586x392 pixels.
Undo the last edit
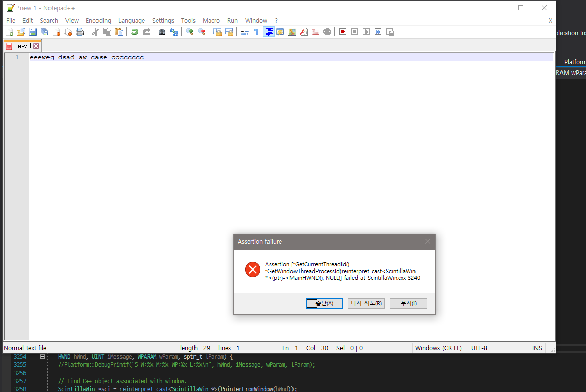coord(134,32)
